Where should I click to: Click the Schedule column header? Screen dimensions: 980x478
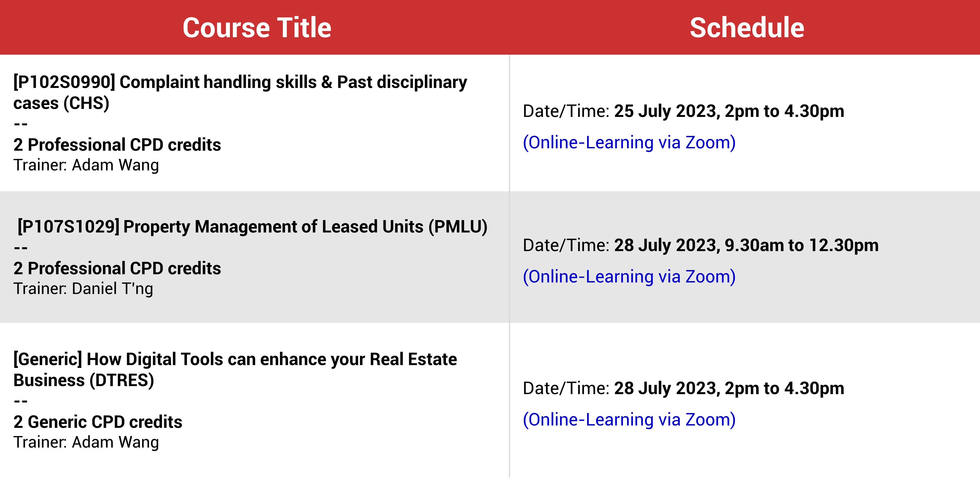click(747, 27)
